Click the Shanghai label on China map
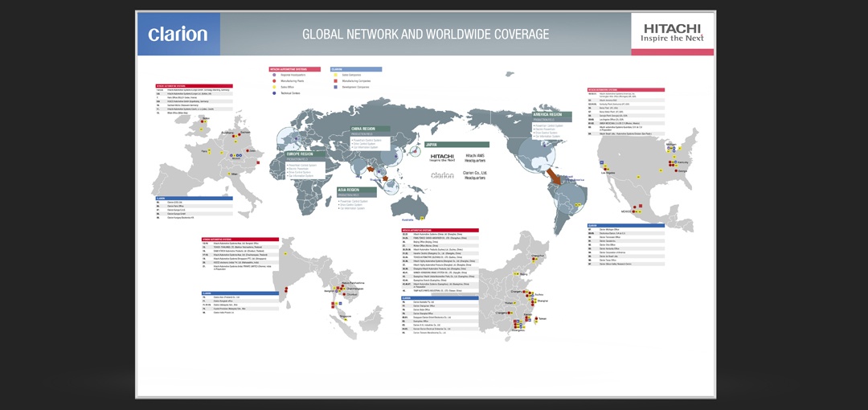Viewport: 868px width, 410px height. 542,301
